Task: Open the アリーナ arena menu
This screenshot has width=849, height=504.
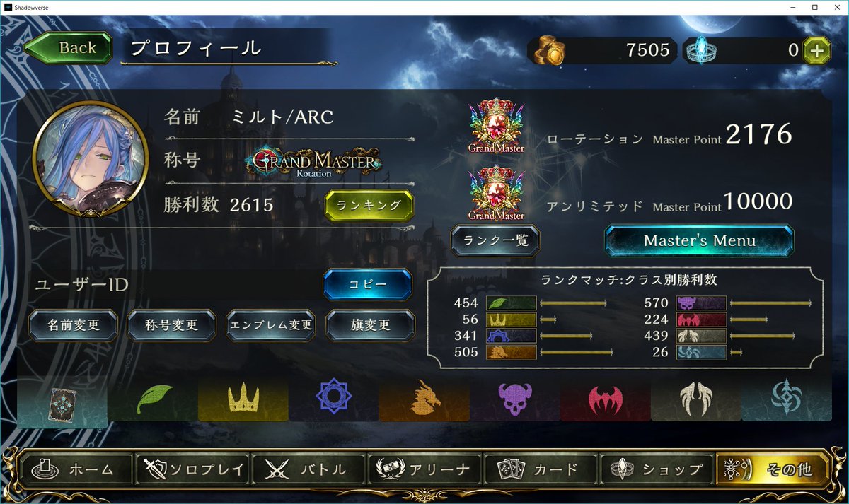Action: point(424,469)
